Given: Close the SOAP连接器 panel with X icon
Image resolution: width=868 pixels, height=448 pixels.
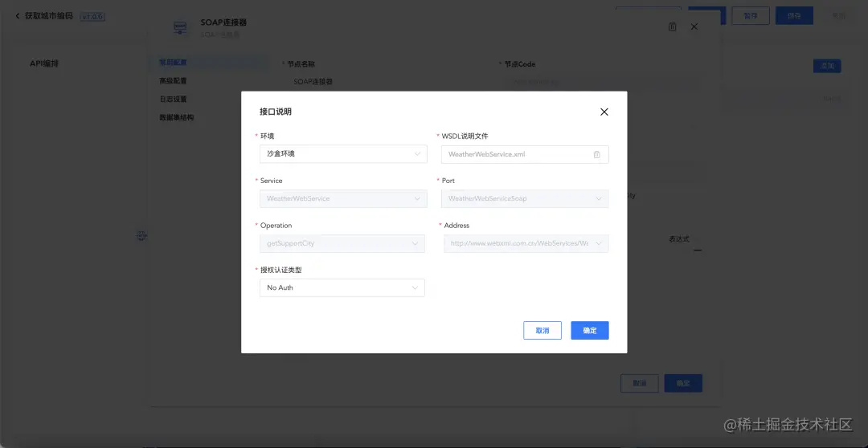Looking at the screenshot, I should point(694,26).
